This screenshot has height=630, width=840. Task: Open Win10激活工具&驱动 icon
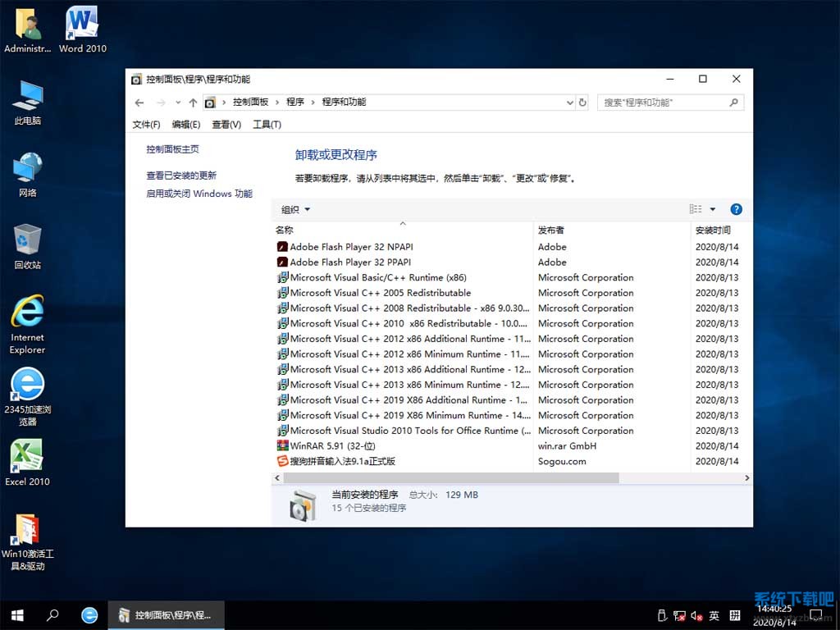pos(27,537)
